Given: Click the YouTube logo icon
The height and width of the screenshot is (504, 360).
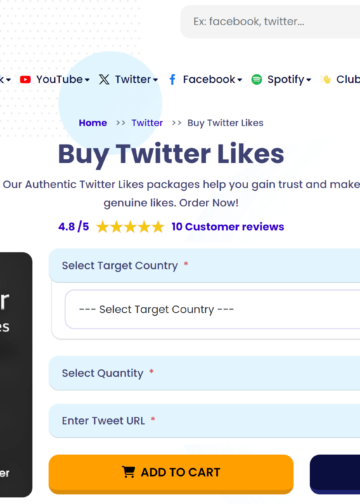Looking at the screenshot, I should pyautogui.click(x=25, y=79).
